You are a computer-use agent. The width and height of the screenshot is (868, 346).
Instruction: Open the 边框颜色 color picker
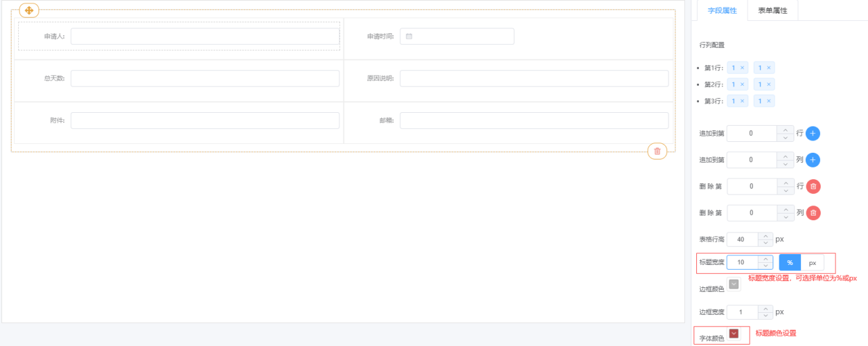point(734,285)
